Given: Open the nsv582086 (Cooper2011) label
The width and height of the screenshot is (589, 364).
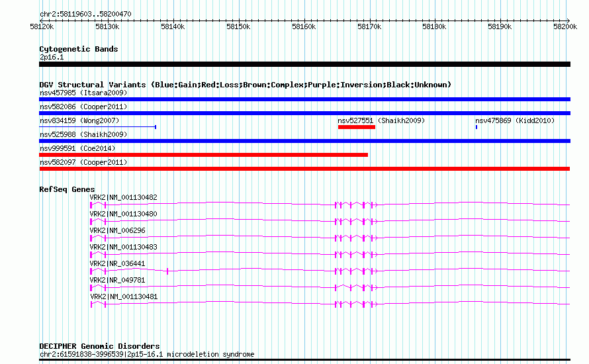Looking at the screenshot, I should point(83,107).
